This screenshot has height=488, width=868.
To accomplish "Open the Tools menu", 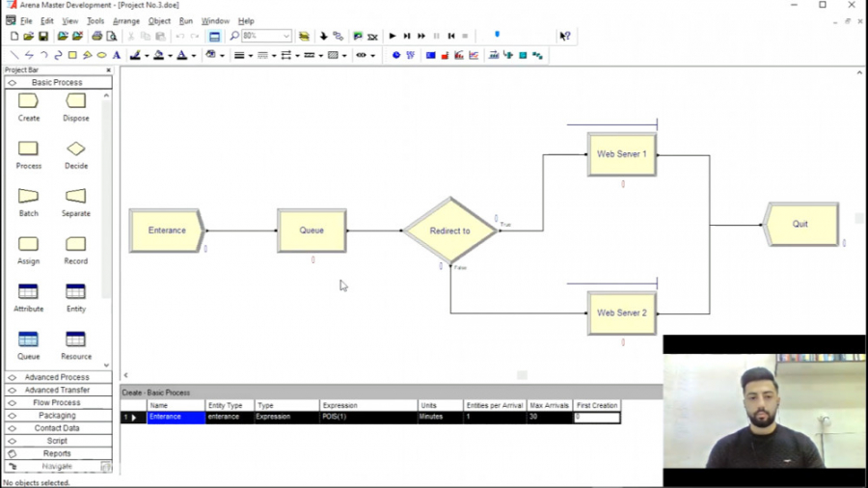I will coord(95,21).
